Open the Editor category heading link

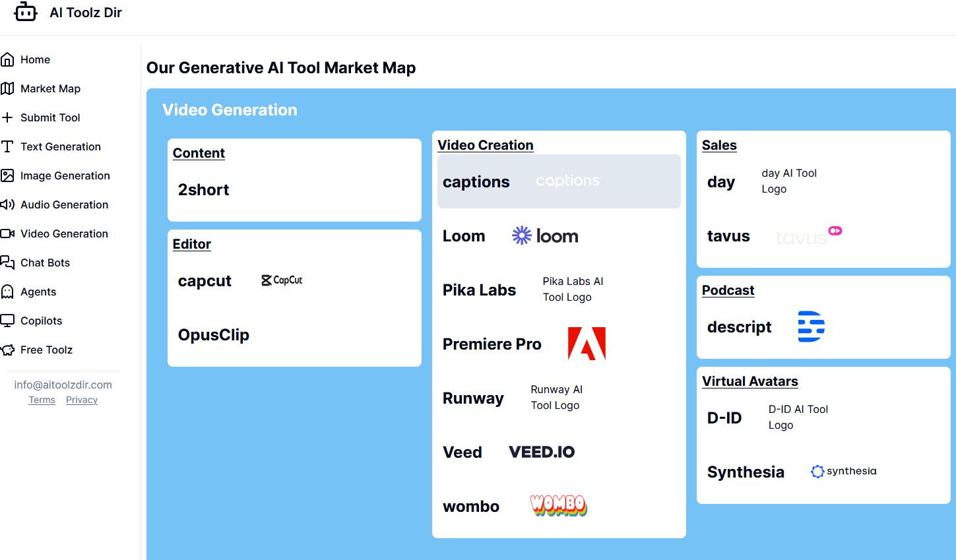pos(192,244)
